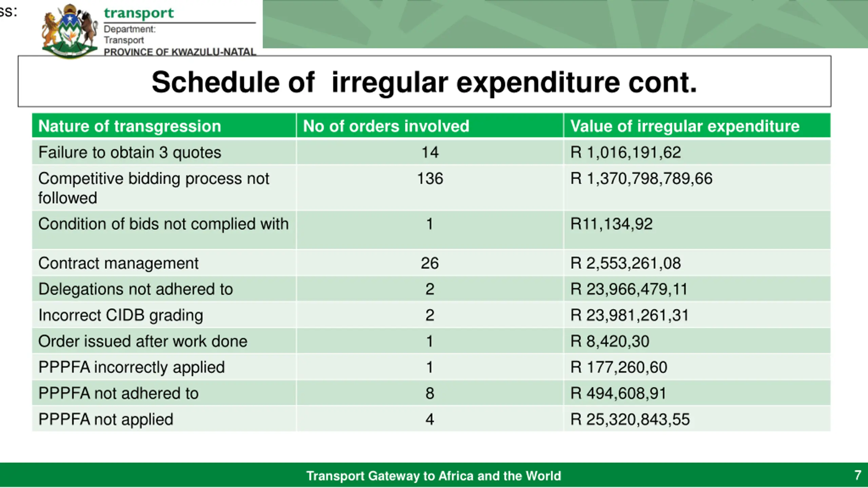The image size is (868, 488).
Task: Click the 'Contract management' row label
Action: [118, 263]
